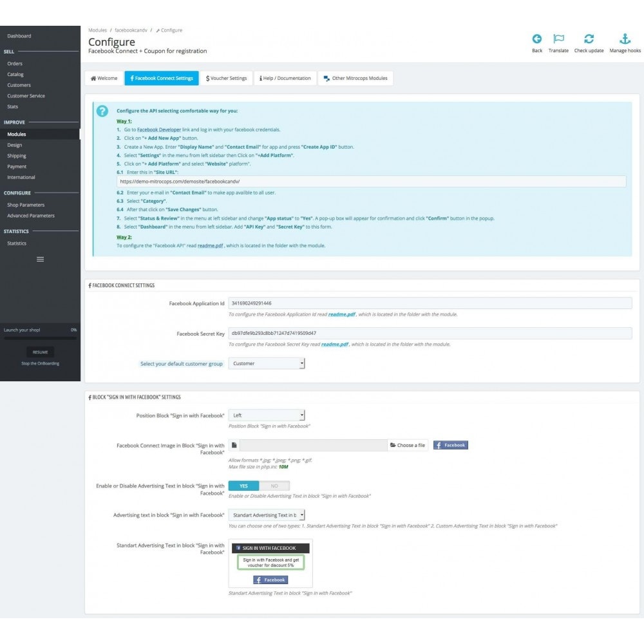Click the Facebook Secret Key input field
Viewport: 644px width, 644px height.
pyautogui.click(x=430, y=333)
